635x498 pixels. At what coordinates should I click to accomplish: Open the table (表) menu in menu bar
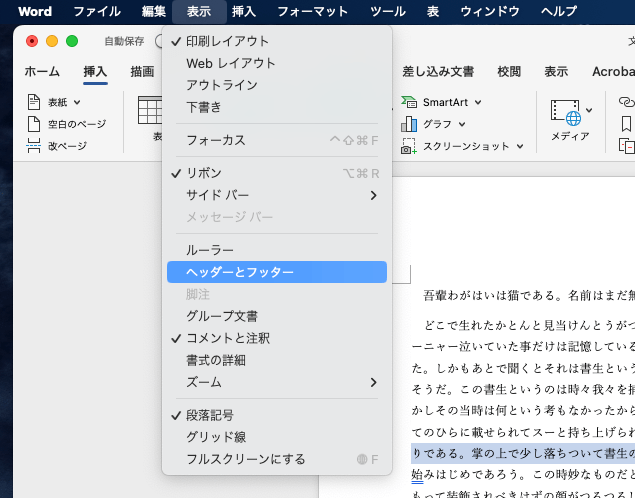[433, 11]
